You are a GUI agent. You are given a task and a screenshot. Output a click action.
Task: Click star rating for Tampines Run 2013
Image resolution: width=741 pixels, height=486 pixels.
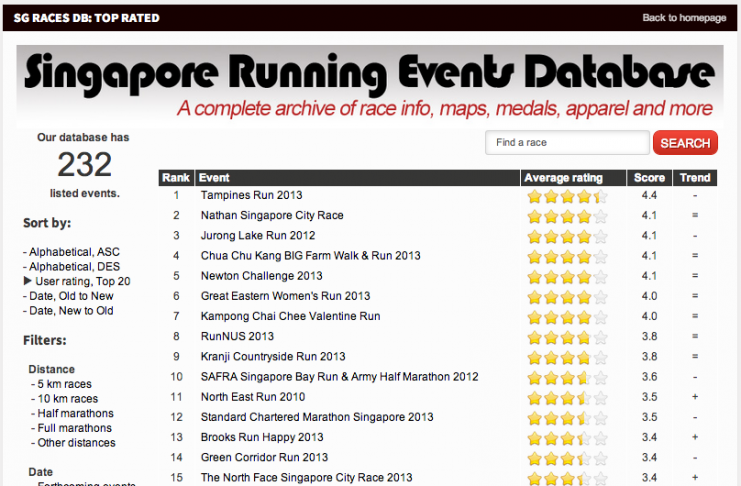click(567, 196)
